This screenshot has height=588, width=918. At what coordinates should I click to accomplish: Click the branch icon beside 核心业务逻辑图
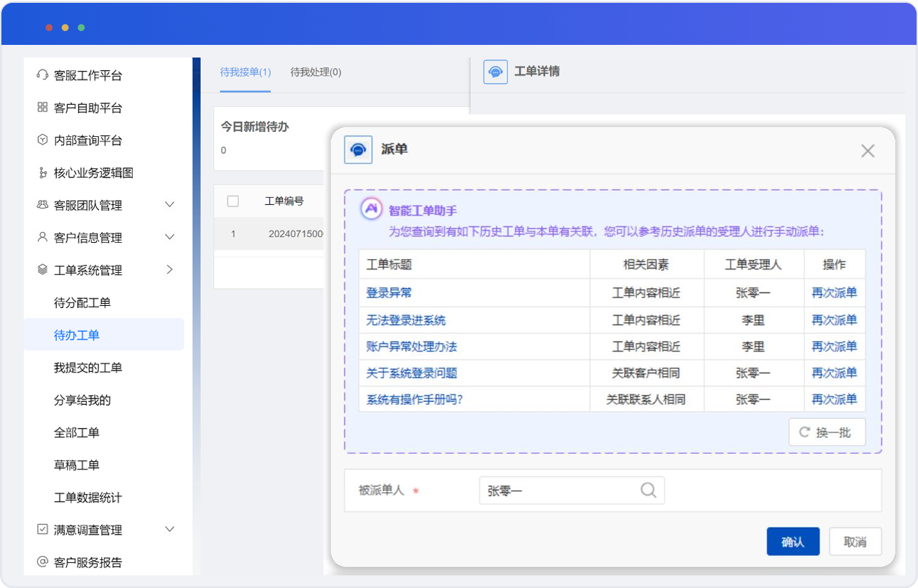tap(42, 173)
